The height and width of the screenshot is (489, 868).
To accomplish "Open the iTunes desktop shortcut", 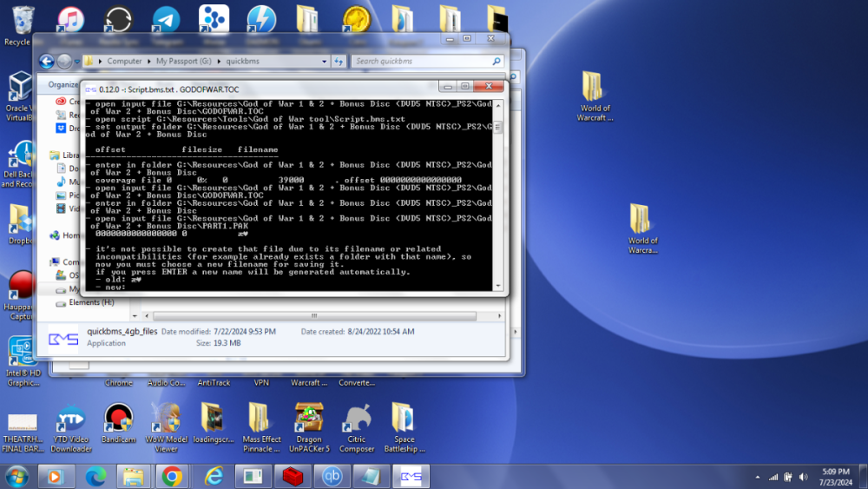I will tap(70, 20).
